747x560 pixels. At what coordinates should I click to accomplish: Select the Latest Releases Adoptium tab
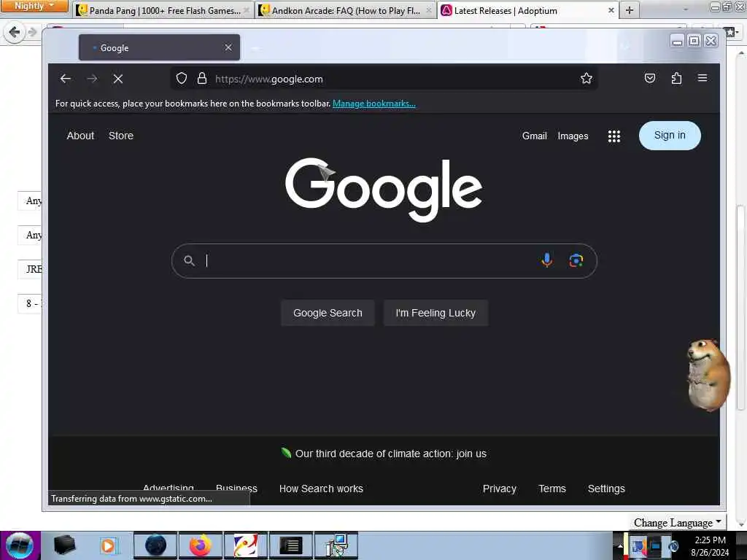[x=527, y=10]
